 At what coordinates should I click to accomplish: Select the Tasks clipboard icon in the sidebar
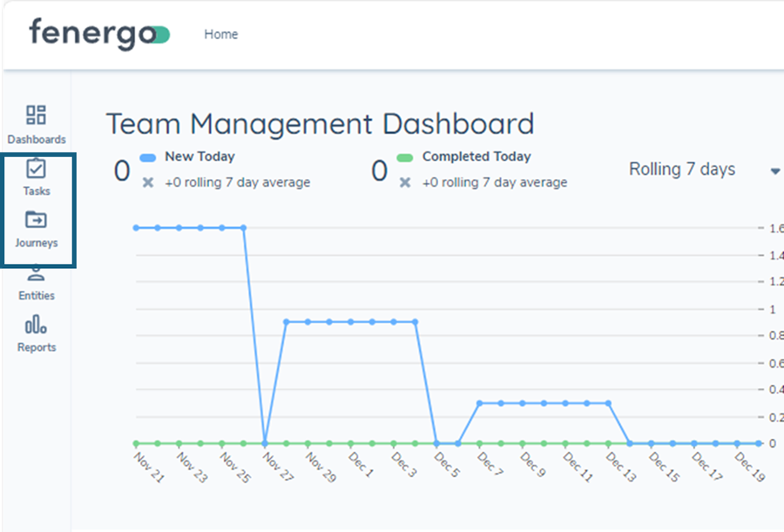tap(36, 171)
